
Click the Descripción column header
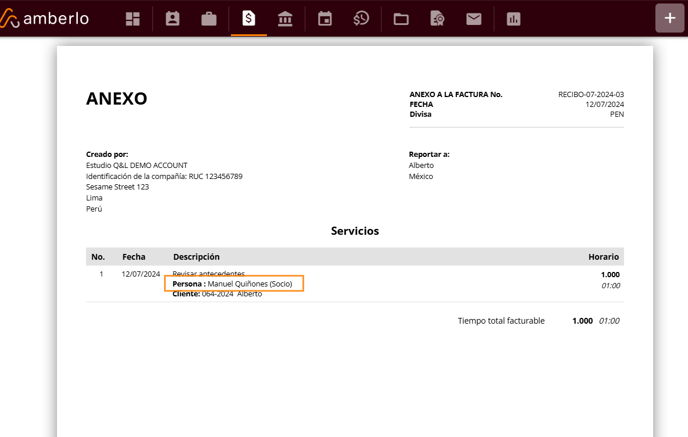[196, 257]
